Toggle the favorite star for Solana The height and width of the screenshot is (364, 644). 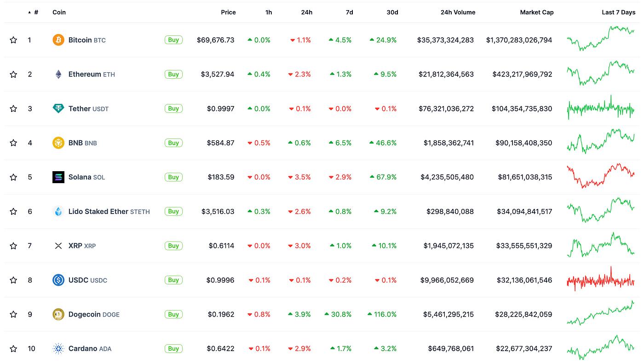[x=13, y=177]
